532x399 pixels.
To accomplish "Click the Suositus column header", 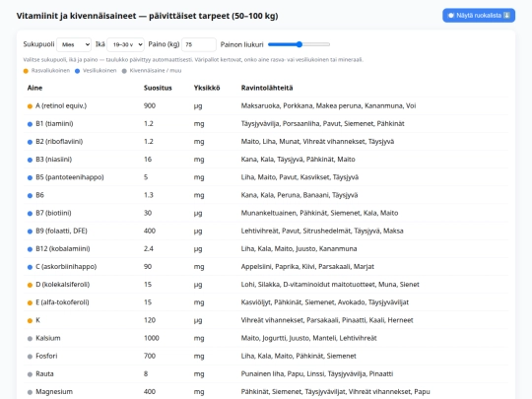I will (158, 88).
